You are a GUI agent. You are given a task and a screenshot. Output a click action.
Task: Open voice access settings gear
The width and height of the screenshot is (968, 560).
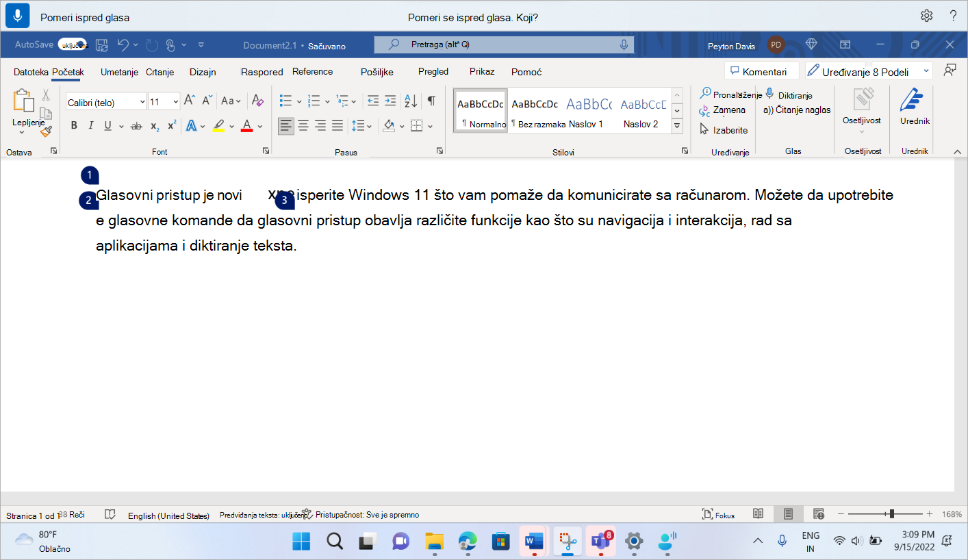coord(926,16)
